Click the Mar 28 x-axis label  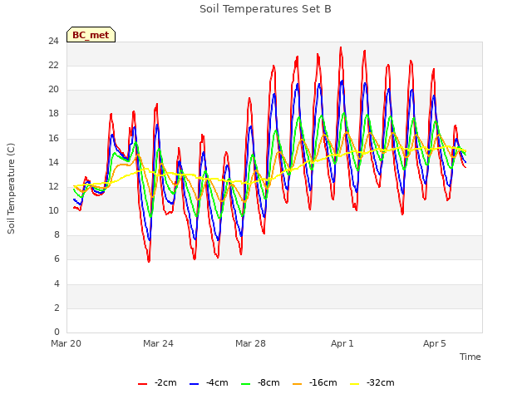coord(250,343)
